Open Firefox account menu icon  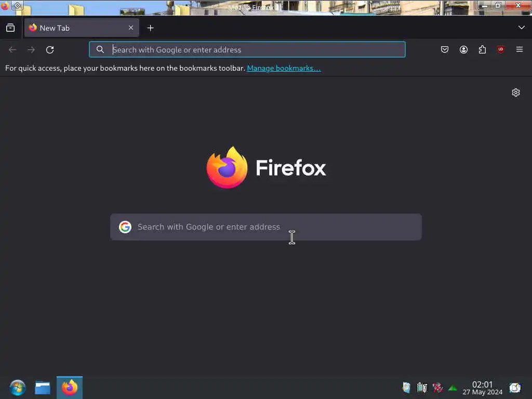click(463, 49)
